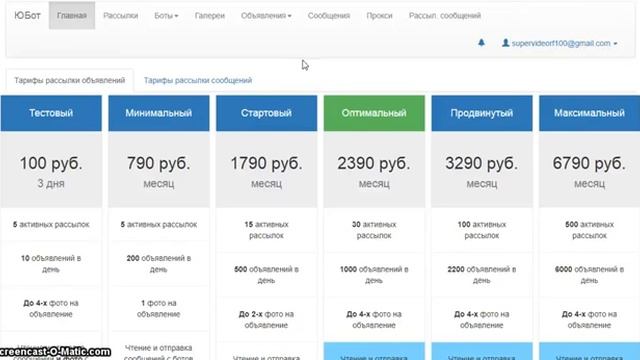640x360 pixels.
Task: Click До 4-х фото in Максимальный column
Action: pyautogui.click(x=589, y=320)
